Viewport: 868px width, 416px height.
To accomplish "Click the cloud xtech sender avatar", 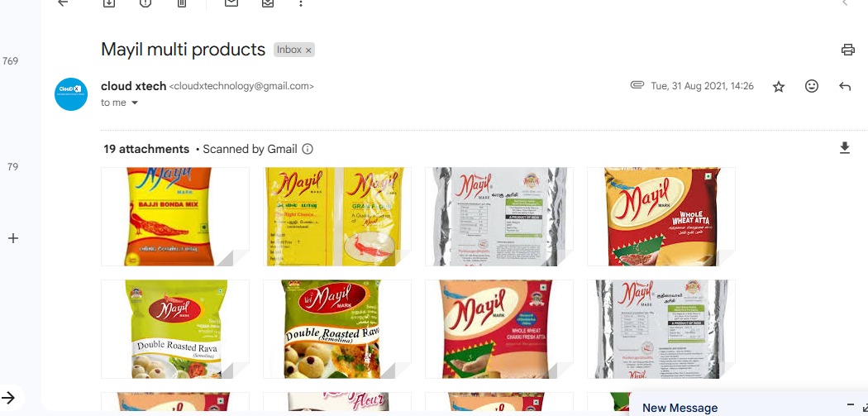I will pos(71,94).
